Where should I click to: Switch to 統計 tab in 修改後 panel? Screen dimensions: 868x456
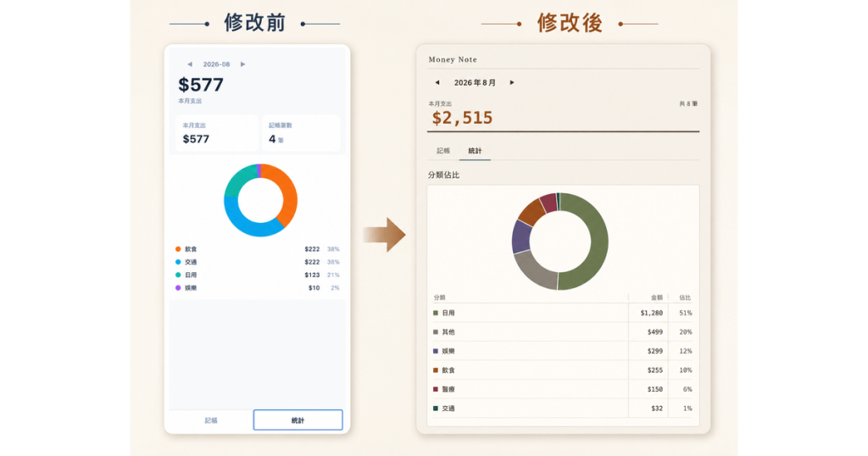475,151
